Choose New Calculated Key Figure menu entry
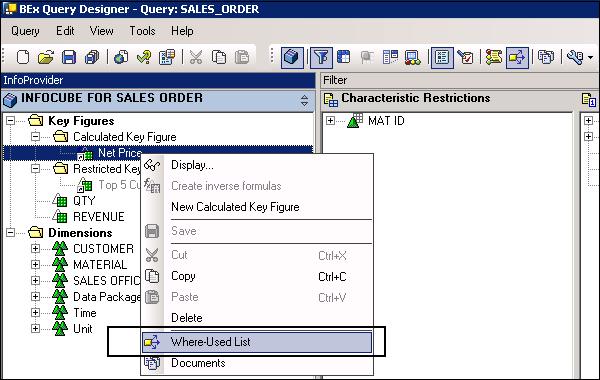600x380 pixels. pos(257,207)
